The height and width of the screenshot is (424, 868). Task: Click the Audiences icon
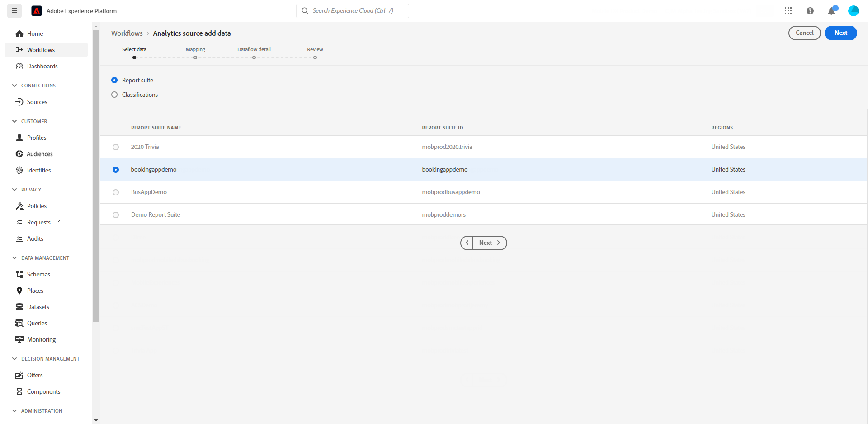point(19,154)
